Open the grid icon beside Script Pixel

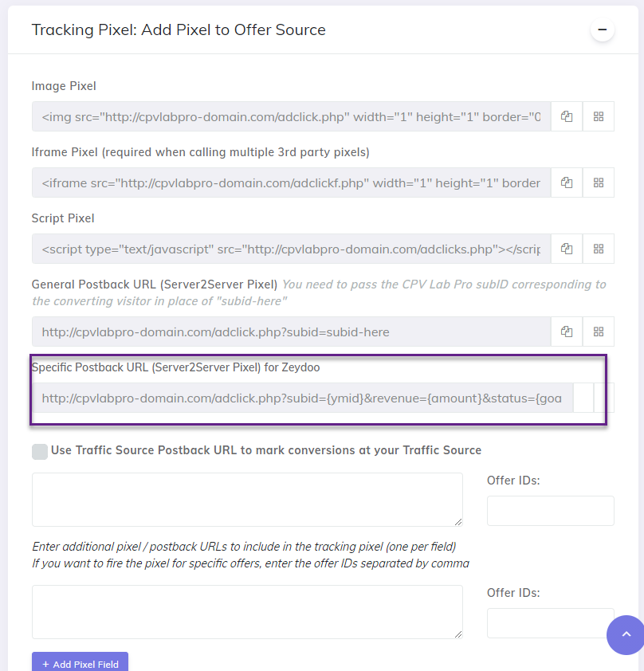click(599, 249)
